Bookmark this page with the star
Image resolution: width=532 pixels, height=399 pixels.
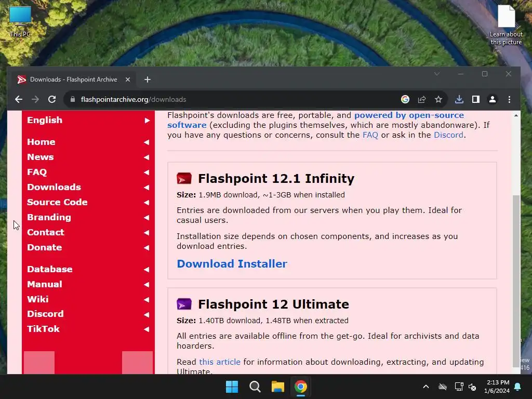pyautogui.click(x=438, y=99)
